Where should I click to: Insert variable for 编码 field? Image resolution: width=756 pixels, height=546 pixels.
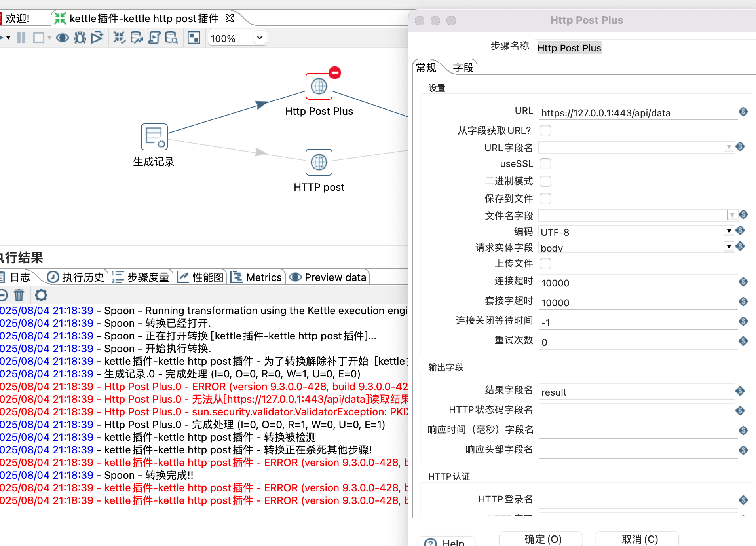click(740, 231)
